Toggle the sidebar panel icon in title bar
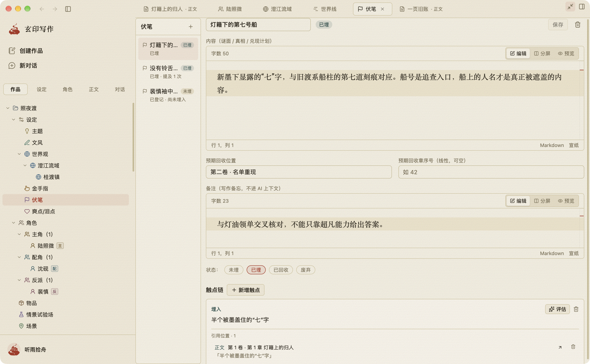590x364 pixels. [x=68, y=9]
